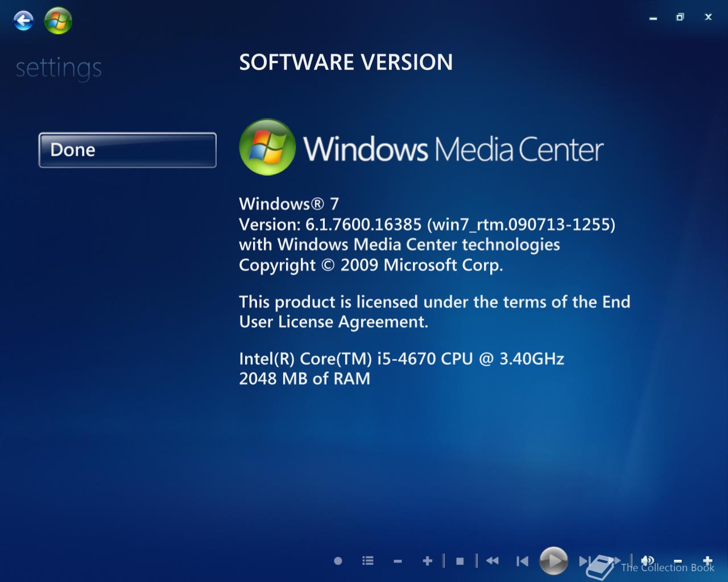Minimize the Media Center window
This screenshot has width=728, height=582.
653,18
